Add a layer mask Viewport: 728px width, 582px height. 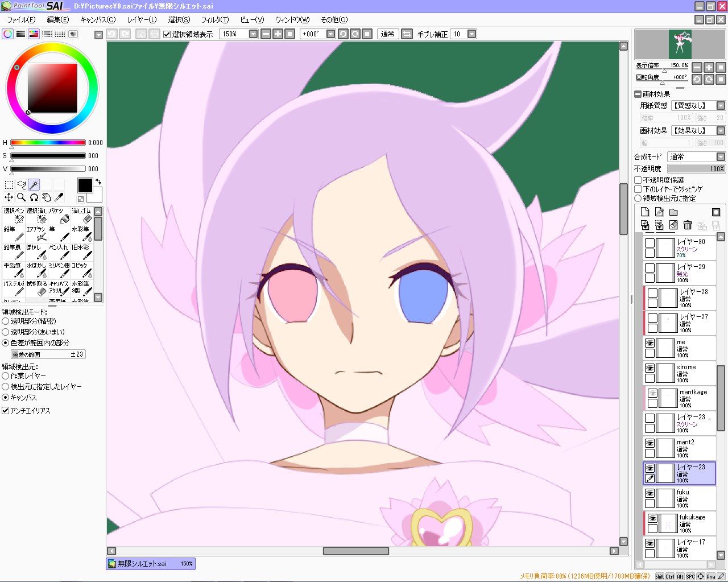716,212
